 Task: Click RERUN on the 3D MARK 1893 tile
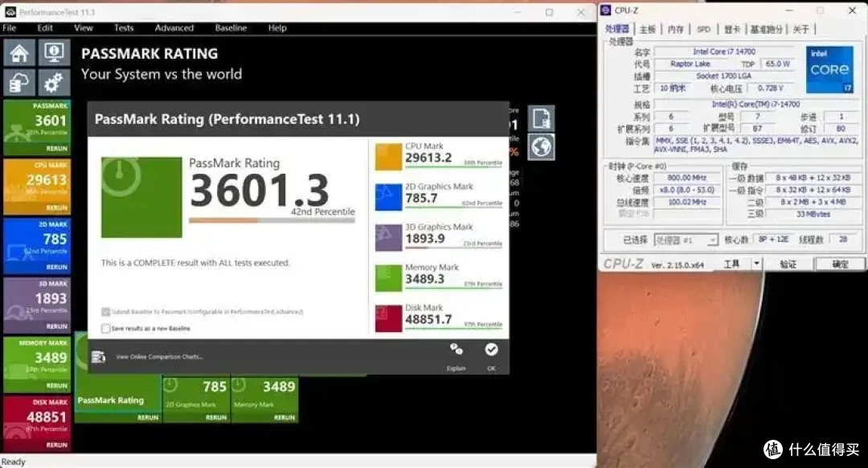click(56, 326)
